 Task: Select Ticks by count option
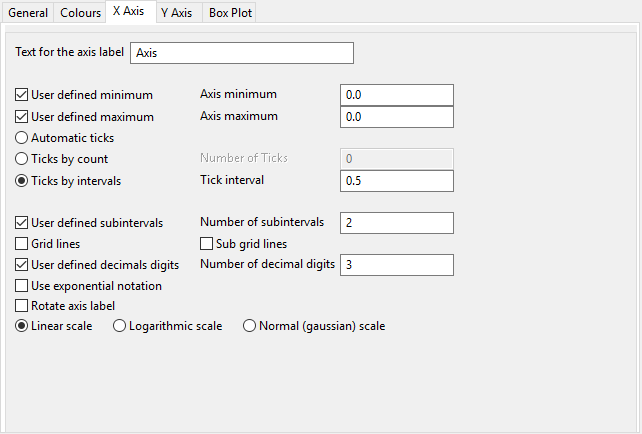point(22,158)
